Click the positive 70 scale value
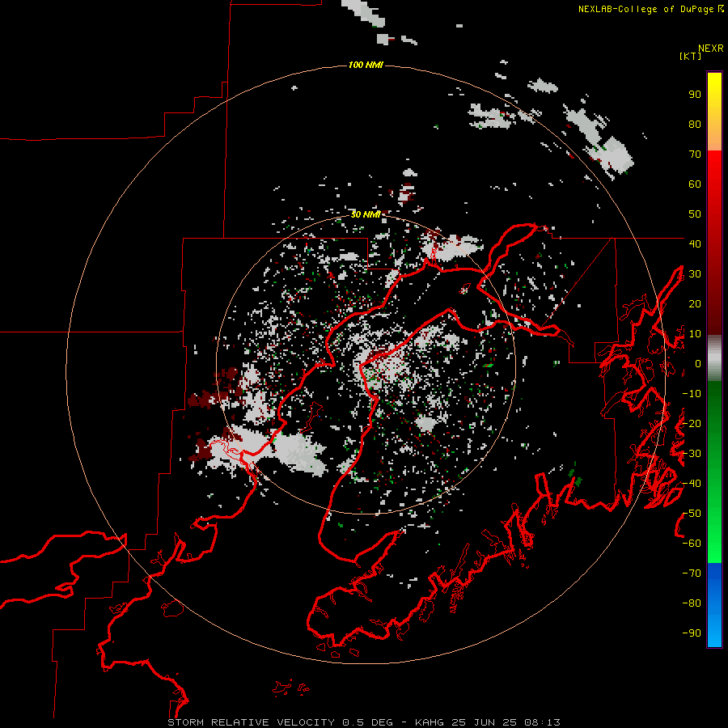Screen dimensions: 728x728 point(695,154)
